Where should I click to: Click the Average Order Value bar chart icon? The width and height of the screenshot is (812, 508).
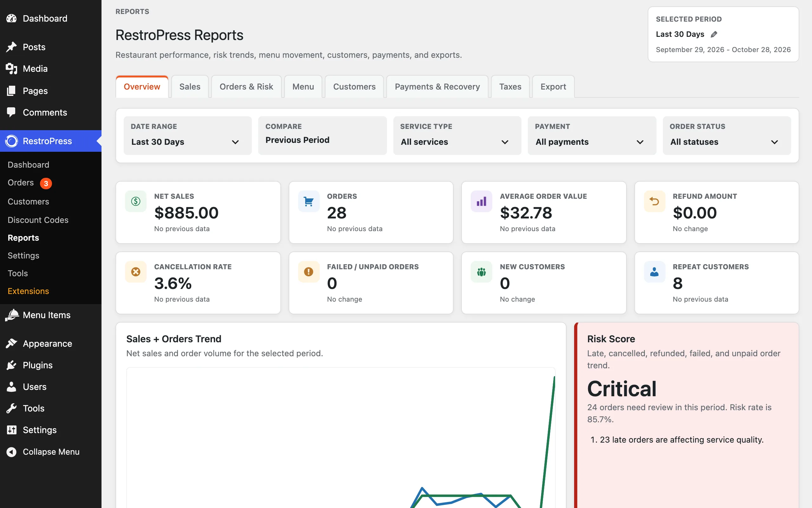(481, 201)
